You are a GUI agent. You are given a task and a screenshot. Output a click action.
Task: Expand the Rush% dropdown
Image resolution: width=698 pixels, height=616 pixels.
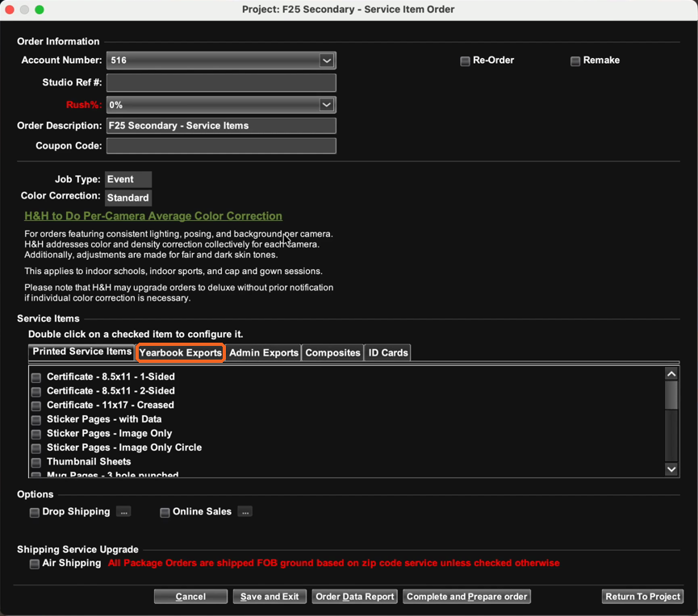coord(326,105)
